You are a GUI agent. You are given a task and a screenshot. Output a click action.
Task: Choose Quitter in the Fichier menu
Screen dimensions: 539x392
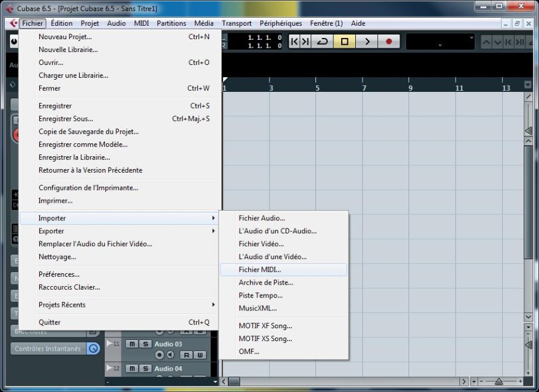[119, 322]
